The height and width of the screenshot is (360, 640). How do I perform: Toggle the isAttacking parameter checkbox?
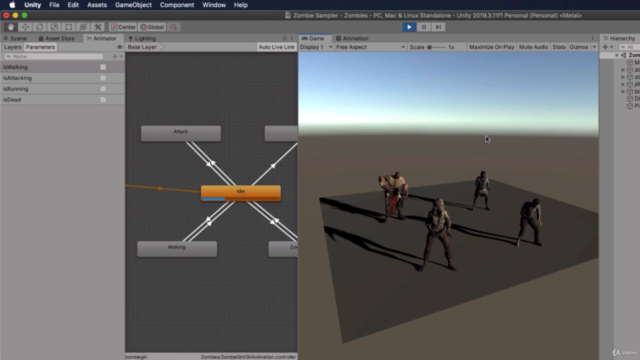(x=103, y=78)
